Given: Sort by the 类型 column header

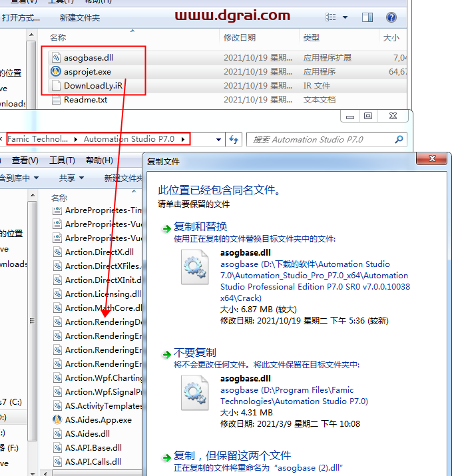Looking at the screenshot, I should [311, 38].
